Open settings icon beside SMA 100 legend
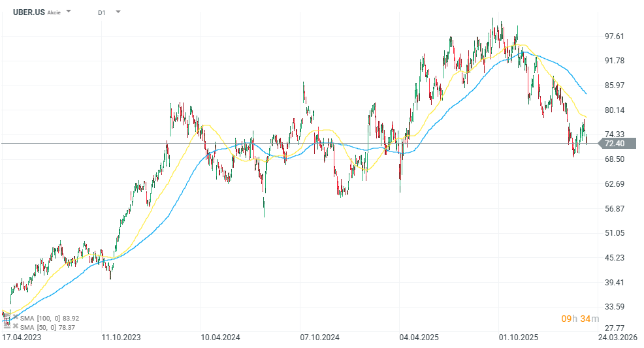 coord(7,317)
